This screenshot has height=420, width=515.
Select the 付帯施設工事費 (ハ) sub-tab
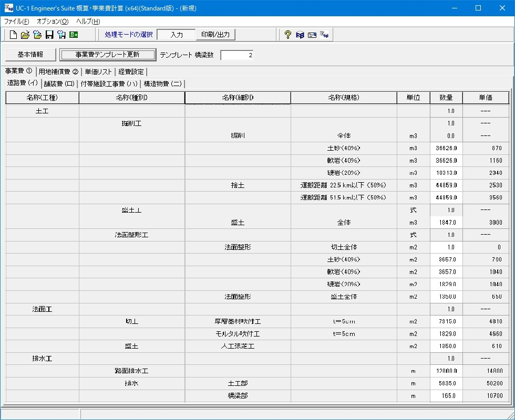(109, 83)
